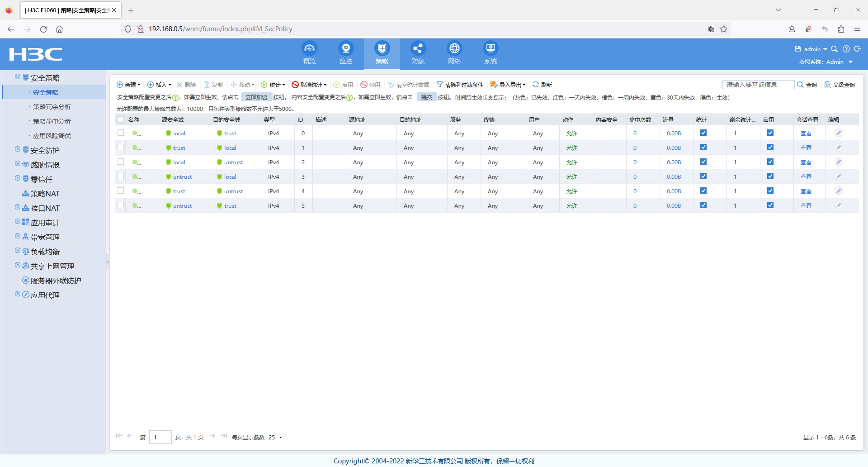Uncheck the 启用 checkbox for policy ID 2
The height and width of the screenshot is (467, 868).
[x=770, y=162]
